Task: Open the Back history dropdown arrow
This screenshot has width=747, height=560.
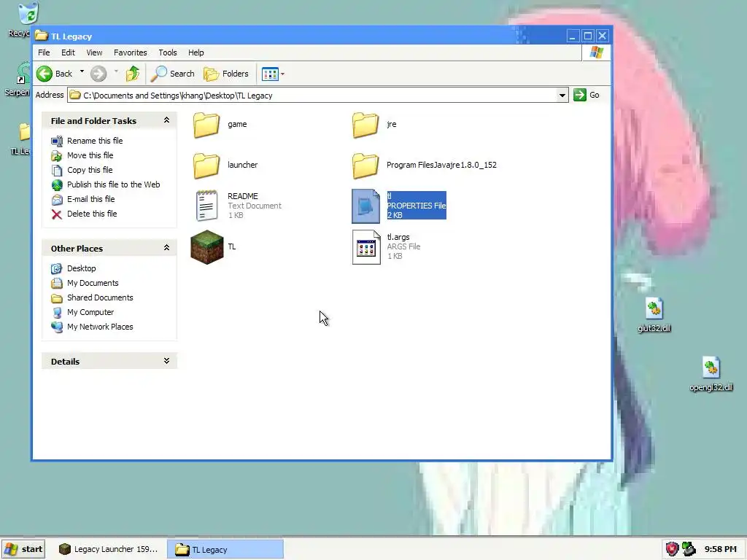Action: tap(82, 72)
